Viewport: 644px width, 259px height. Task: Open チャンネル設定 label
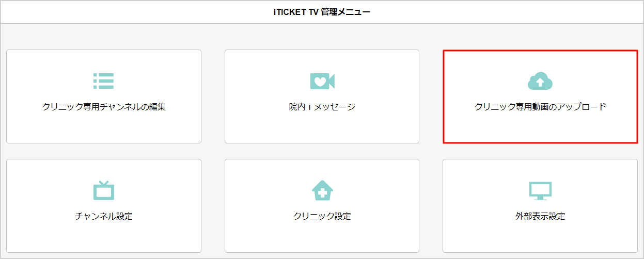click(103, 216)
